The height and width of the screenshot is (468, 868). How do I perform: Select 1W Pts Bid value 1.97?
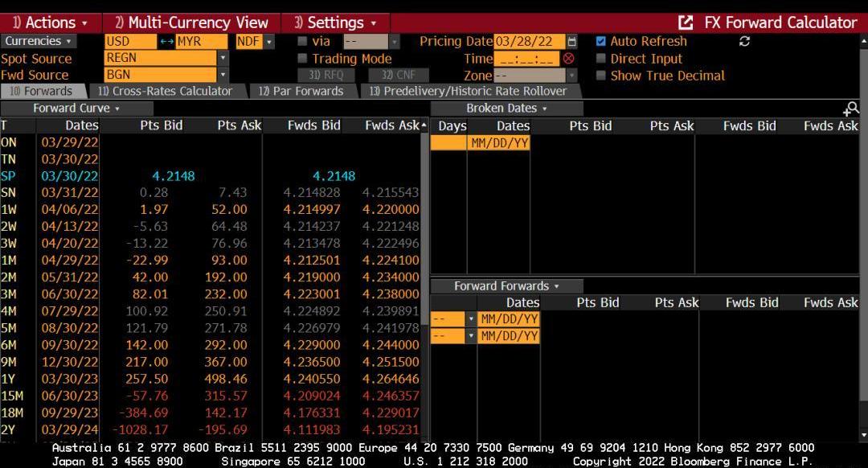tap(154, 210)
